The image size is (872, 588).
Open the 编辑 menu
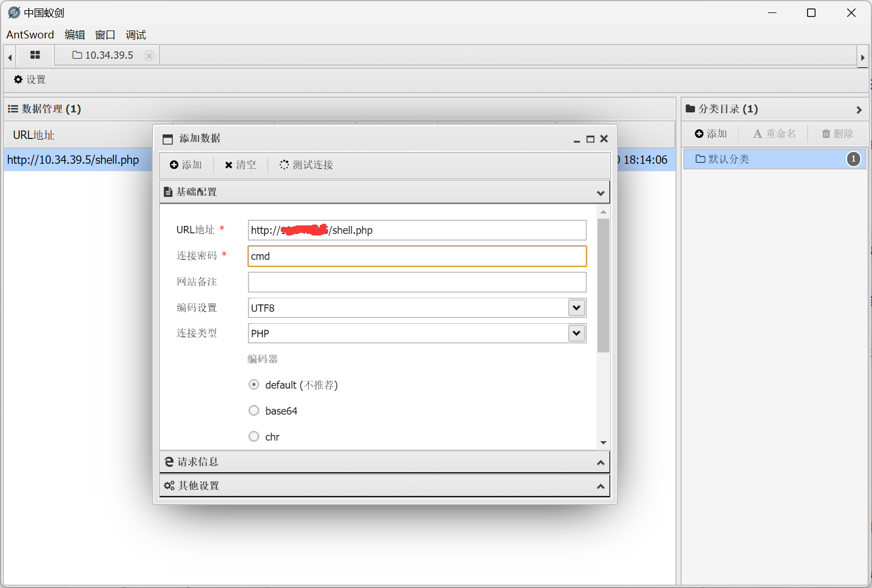tap(75, 35)
